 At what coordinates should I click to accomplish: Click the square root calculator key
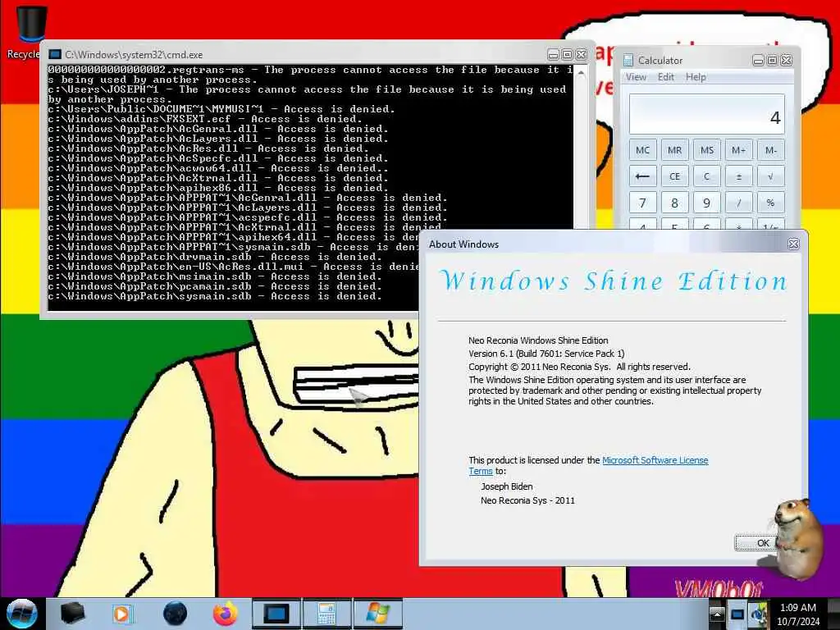(x=771, y=176)
